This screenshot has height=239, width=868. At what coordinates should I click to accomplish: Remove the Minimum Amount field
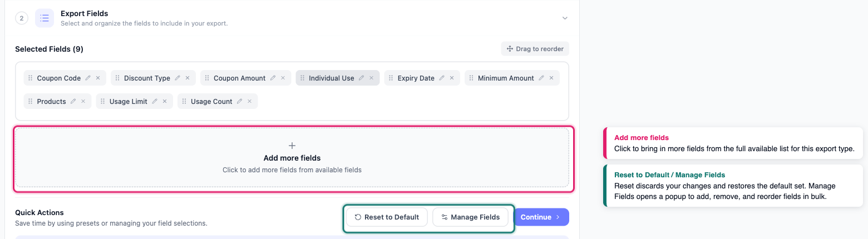551,78
